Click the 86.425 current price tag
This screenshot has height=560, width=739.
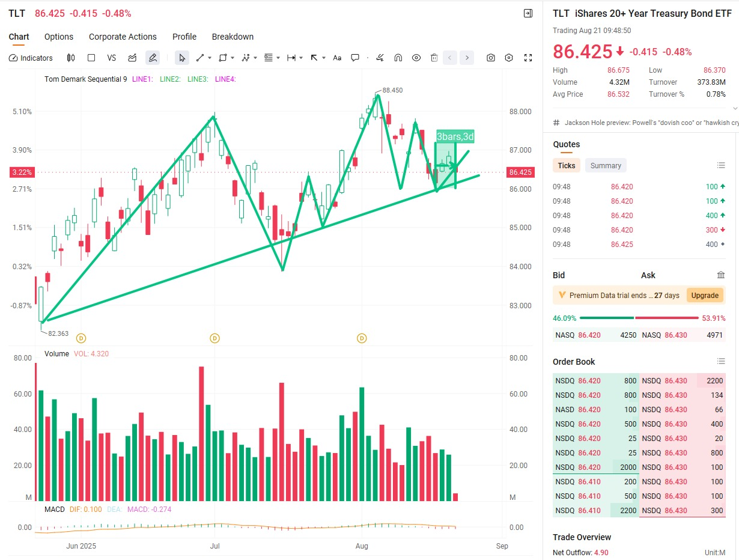point(520,172)
